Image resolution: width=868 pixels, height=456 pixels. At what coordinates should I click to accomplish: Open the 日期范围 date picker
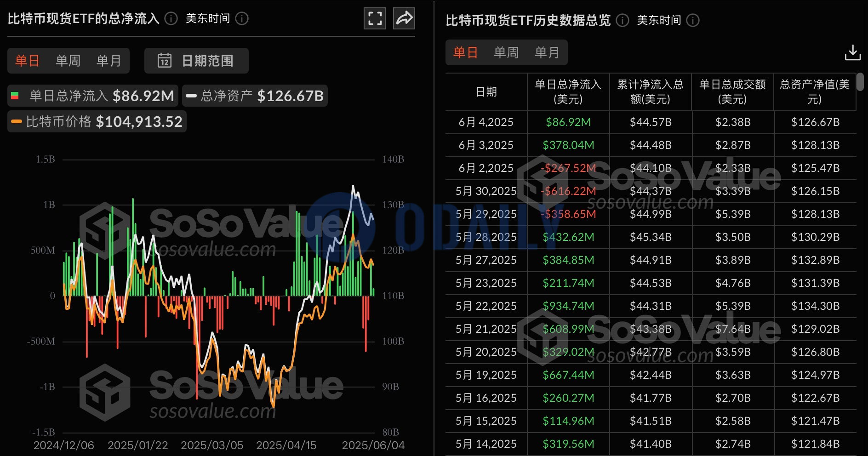196,61
